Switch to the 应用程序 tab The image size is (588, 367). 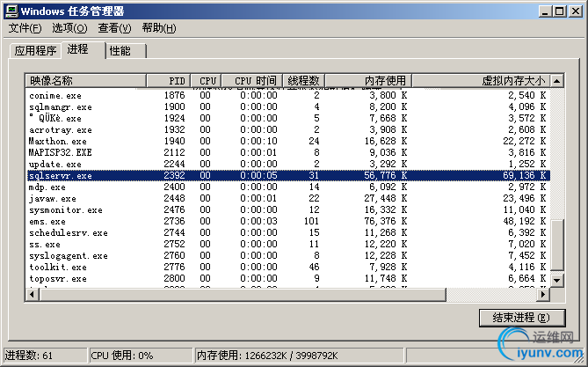[x=35, y=51]
